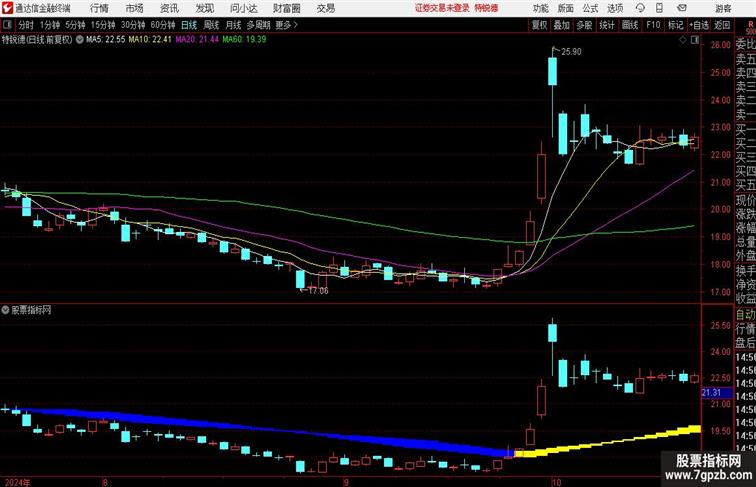Click the 自动 label in right side panel
The width and height of the screenshot is (756, 487).
coord(746,314)
